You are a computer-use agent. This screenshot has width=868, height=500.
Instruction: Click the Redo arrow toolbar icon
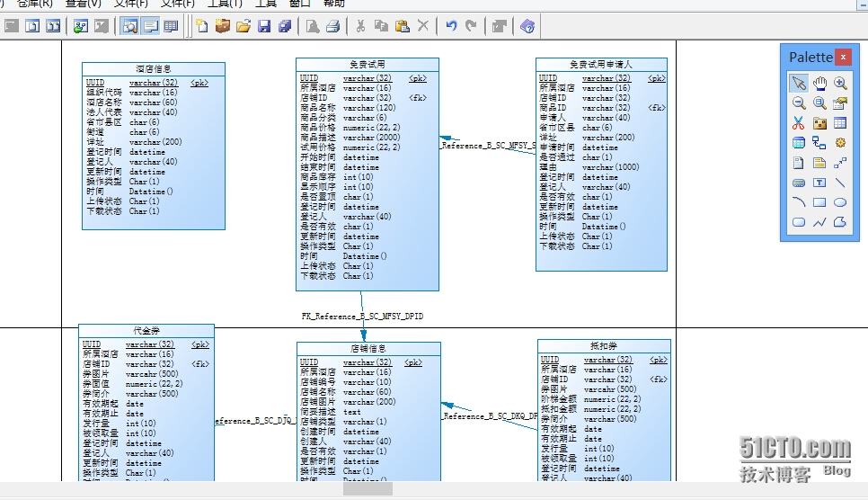[471, 26]
